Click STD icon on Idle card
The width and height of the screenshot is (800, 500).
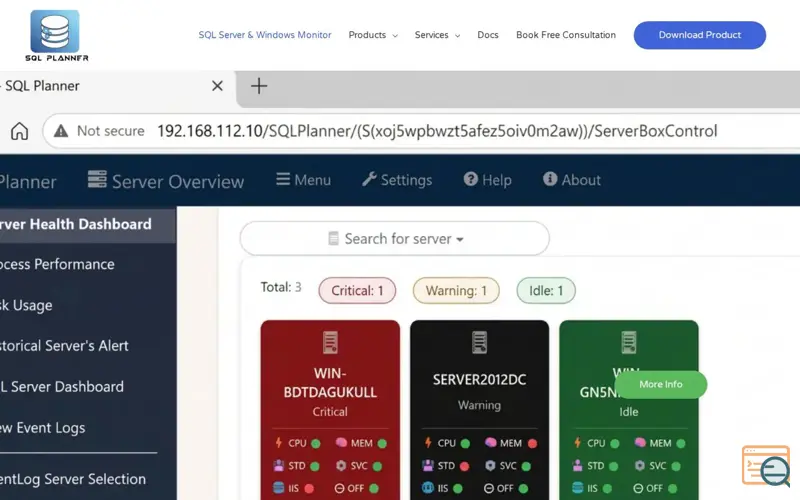click(578, 465)
